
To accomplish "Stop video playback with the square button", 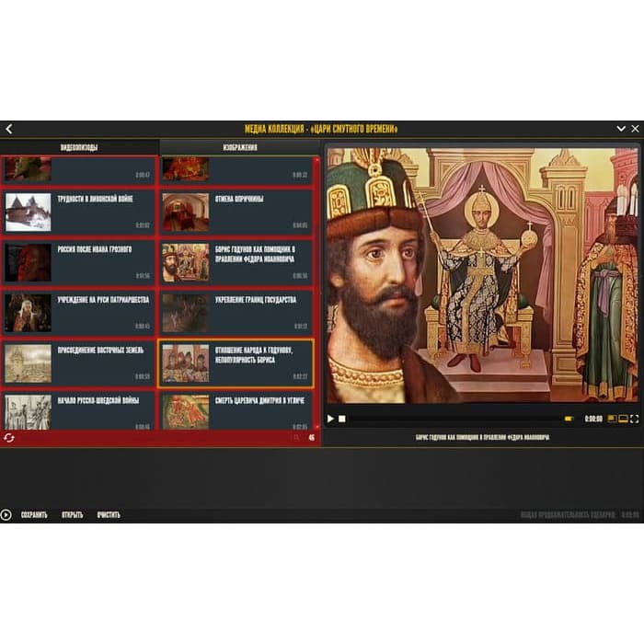I will (341, 419).
